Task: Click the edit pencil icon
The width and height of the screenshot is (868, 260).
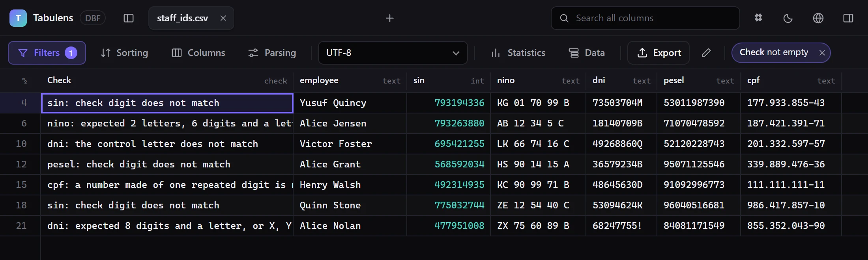Action: coord(706,53)
